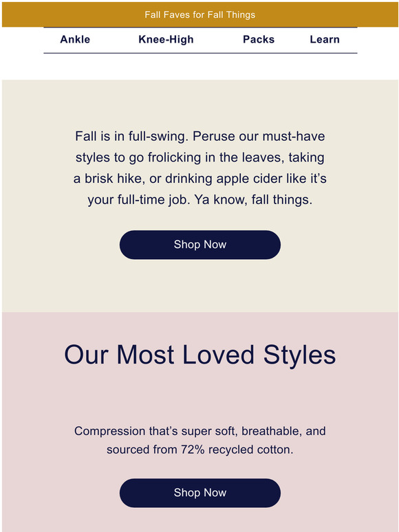Image resolution: width=399 pixels, height=532 pixels.
Task: Click the word 'Our' in the large heading
Action: pos(86,355)
